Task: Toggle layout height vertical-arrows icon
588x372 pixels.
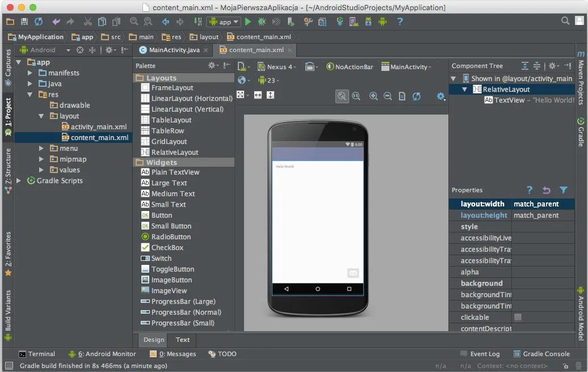Action: click(x=270, y=95)
